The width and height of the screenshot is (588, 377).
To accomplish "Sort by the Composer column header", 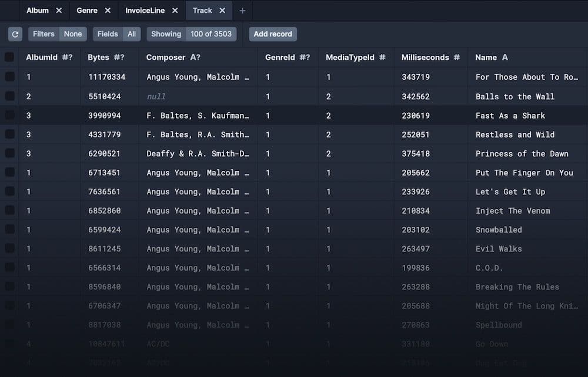I will [x=165, y=58].
